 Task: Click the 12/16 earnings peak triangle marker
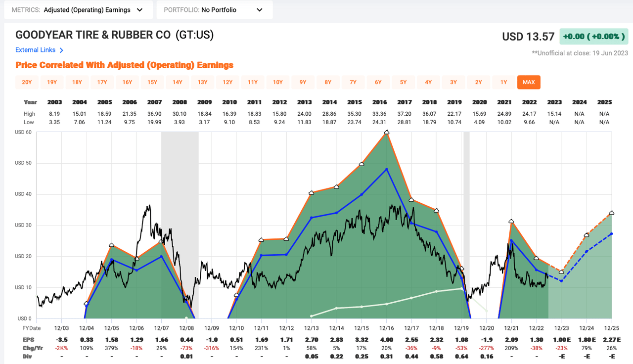tap(386, 132)
